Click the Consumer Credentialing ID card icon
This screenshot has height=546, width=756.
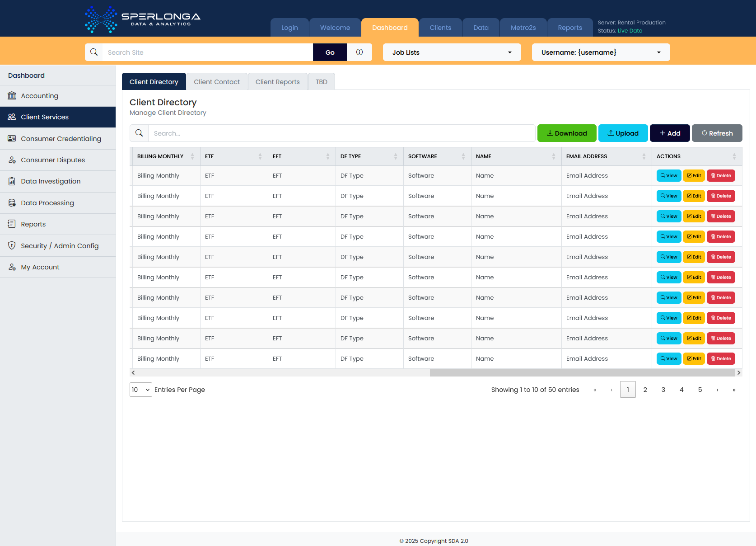point(12,138)
